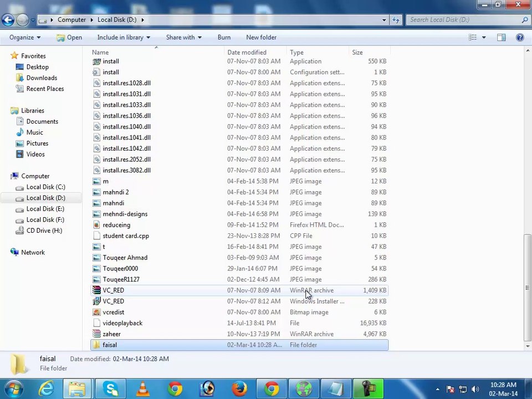Click the search magnifier icon
532x399 pixels.
click(x=525, y=20)
